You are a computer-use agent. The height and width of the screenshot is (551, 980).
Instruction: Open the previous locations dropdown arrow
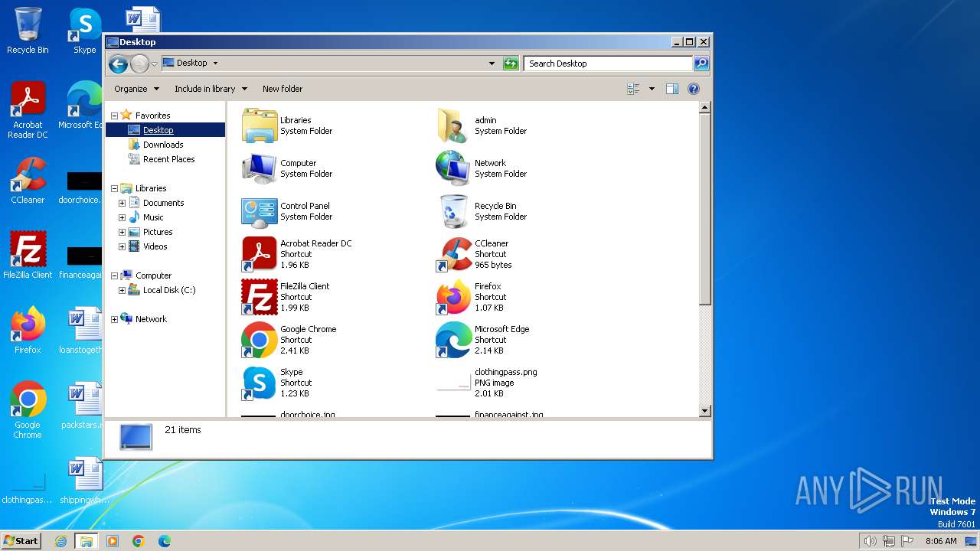pos(492,64)
